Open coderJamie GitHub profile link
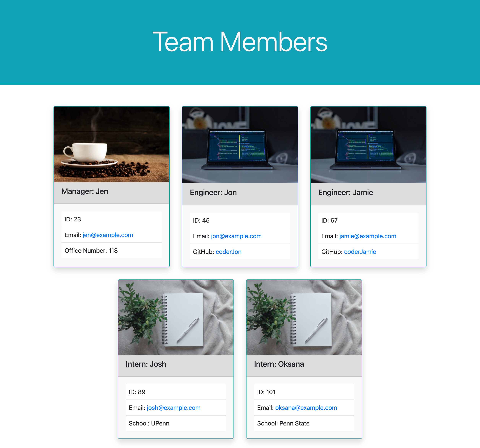Image resolution: width=480 pixels, height=448 pixels. (x=360, y=252)
